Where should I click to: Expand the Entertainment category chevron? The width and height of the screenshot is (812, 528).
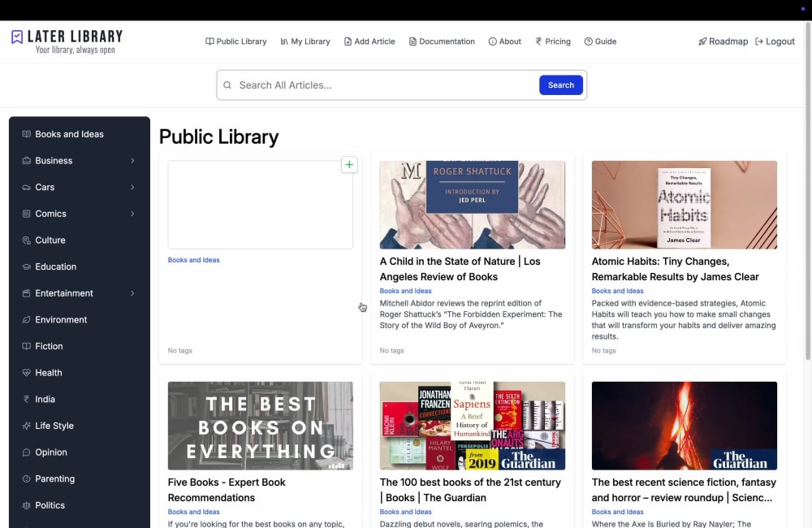pos(132,293)
